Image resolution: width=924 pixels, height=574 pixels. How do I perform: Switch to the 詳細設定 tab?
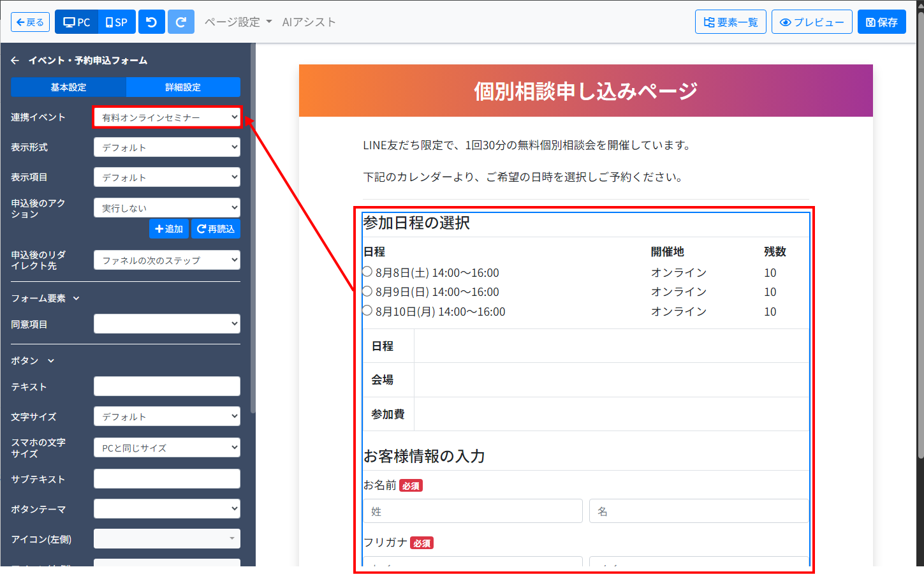point(183,87)
